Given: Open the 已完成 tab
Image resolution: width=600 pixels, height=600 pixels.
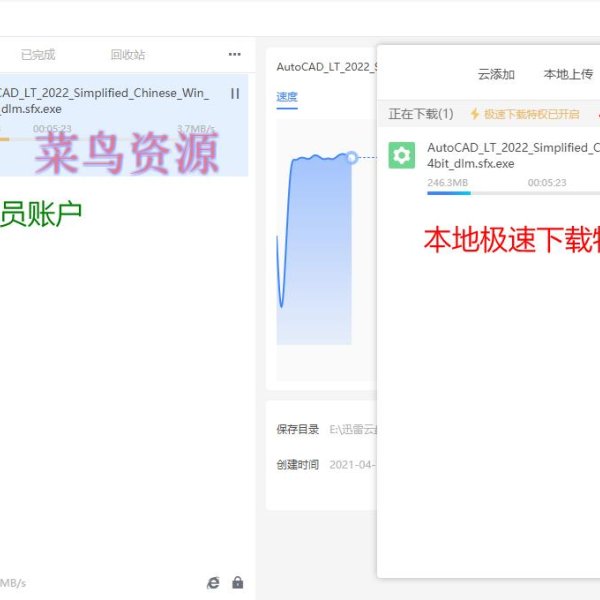Looking at the screenshot, I should click(38, 55).
